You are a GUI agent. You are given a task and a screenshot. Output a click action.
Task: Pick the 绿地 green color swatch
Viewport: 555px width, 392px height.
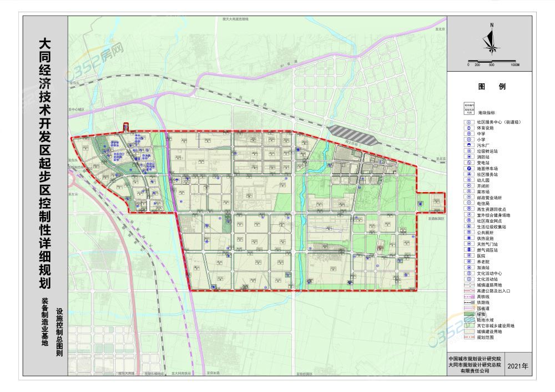pos(468,314)
